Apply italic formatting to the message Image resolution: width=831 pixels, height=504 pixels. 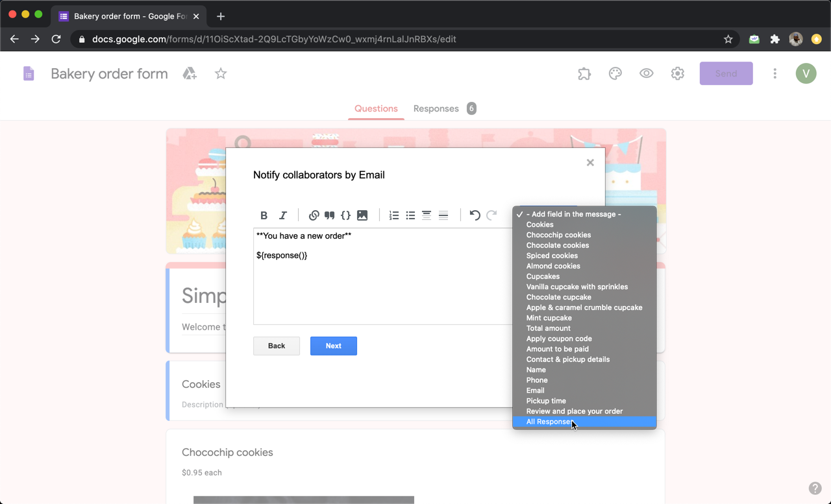tap(282, 215)
